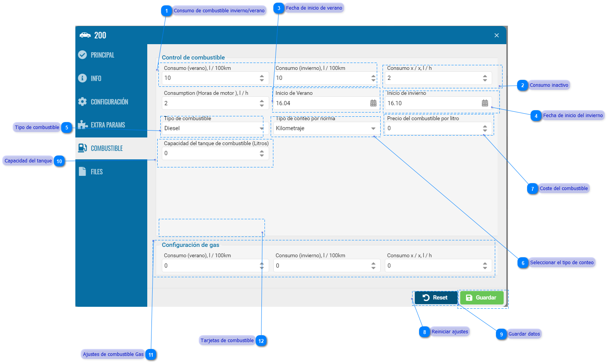Viewport: 609px width, 364px height.
Task: Click the FILES document icon
Action: coord(82,172)
